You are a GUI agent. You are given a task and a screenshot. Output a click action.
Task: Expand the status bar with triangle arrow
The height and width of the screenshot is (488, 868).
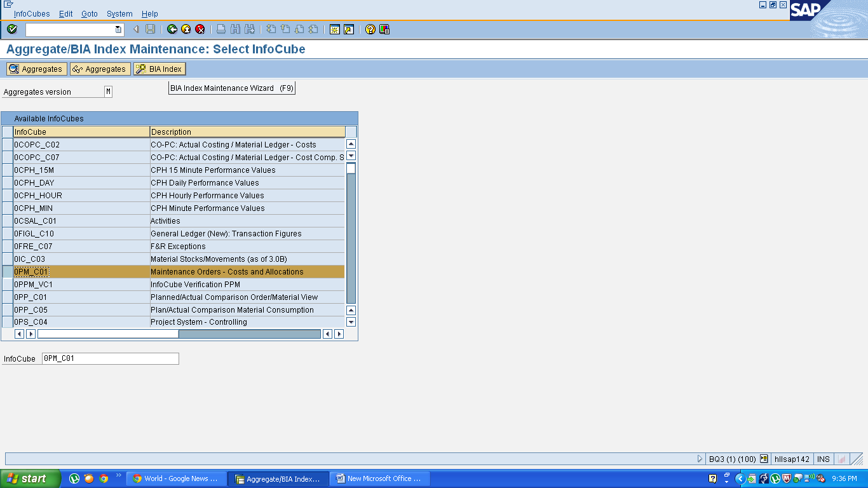pos(700,459)
